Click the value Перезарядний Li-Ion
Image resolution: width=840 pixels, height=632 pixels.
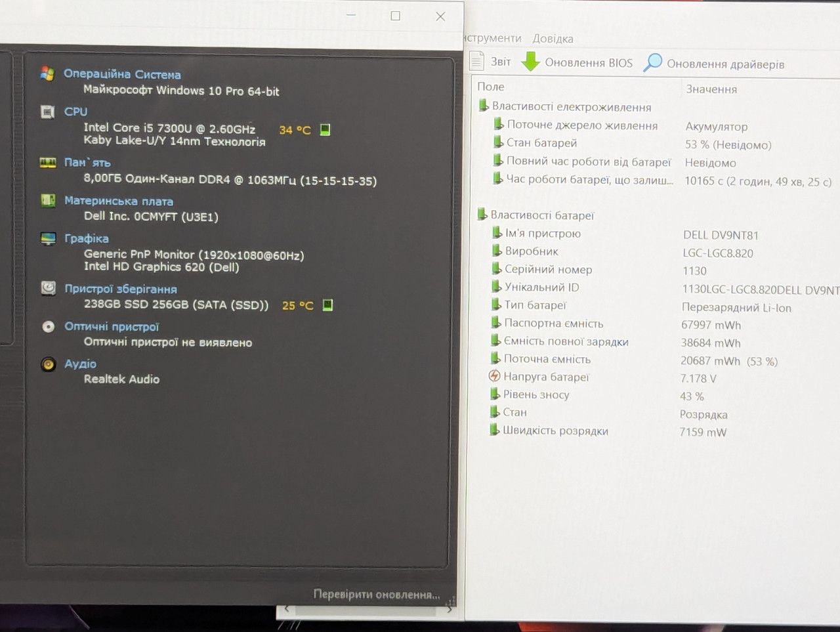coord(736,308)
